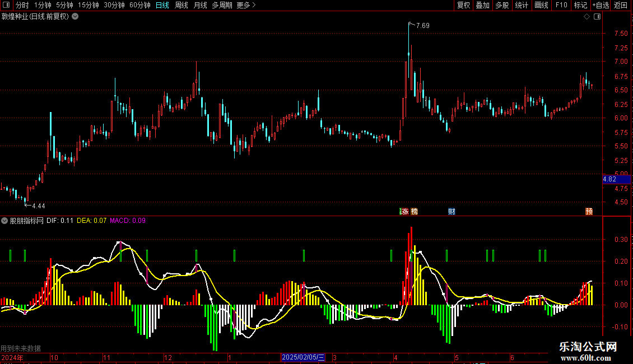This screenshot has height=364, width=633.
Task: Select the 1分钟 period tab
Action: click(43, 5)
